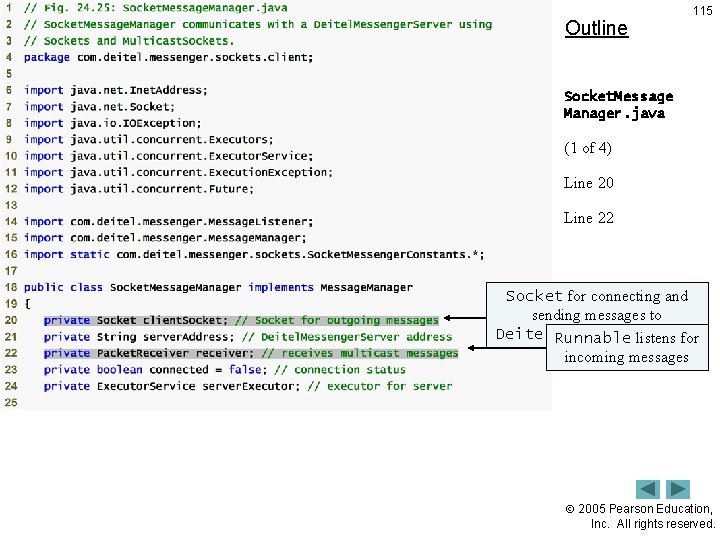Image resolution: width=720 pixels, height=540 pixels.
Task: Click the Fig. 24.25 comment on line 1
Action: (156, 8)
